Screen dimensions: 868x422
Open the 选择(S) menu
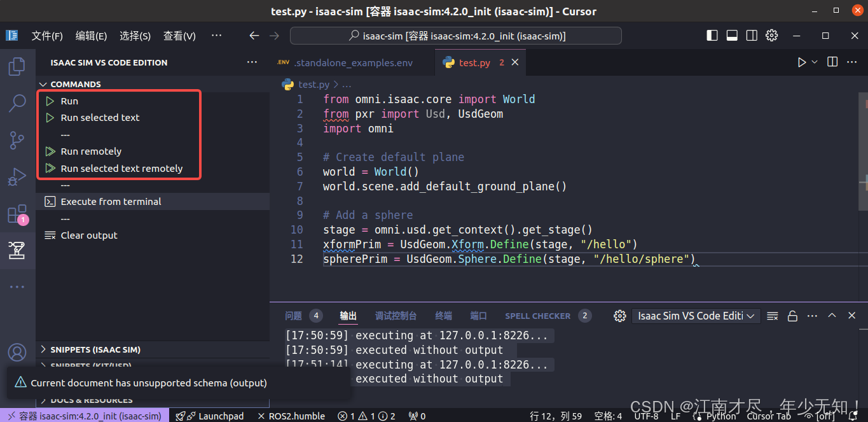coord(135,36)
